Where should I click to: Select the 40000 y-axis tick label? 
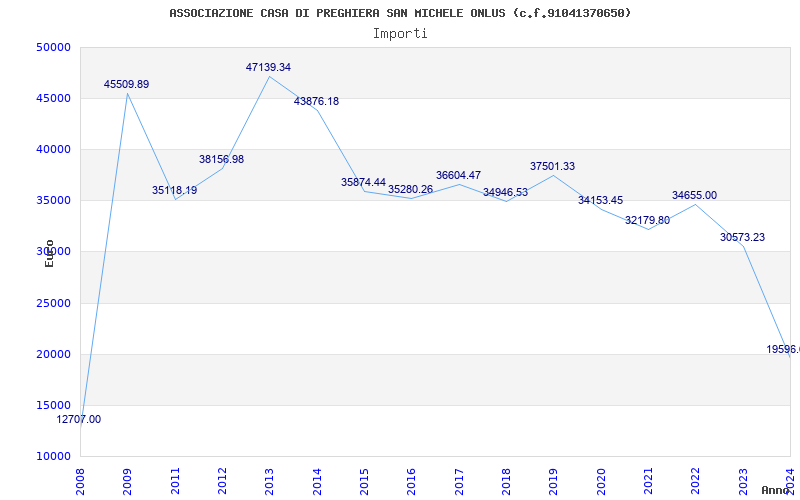click(x=53, y=149)
